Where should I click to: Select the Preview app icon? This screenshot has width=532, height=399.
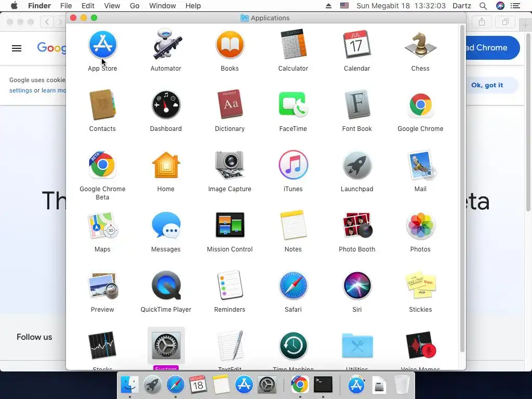102,286
